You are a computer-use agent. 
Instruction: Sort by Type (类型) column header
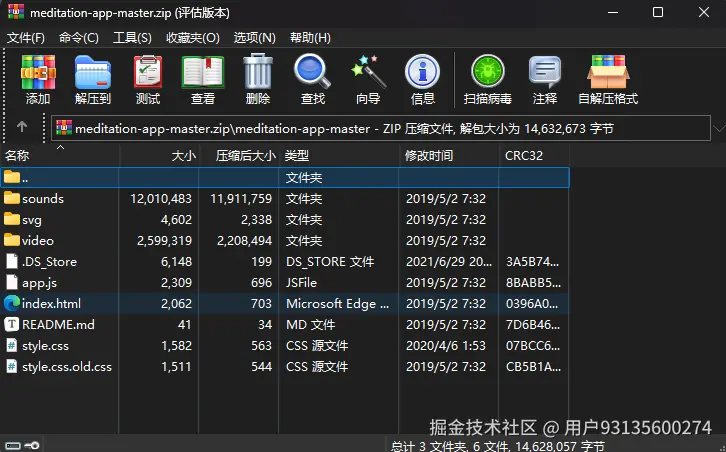click(x=339, y=155)
